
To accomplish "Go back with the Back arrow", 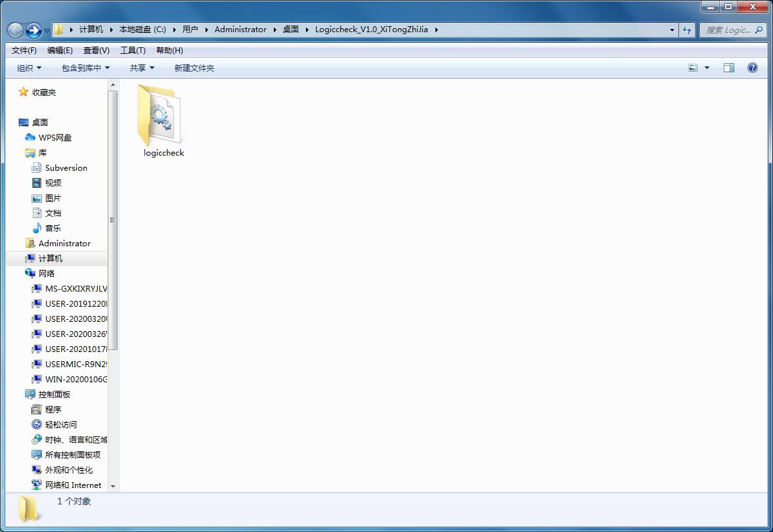I will click(15, 30).
